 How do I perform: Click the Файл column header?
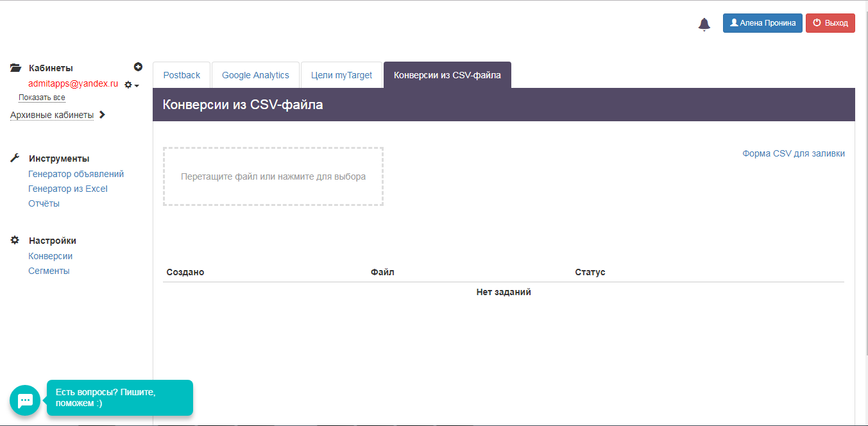tap(382, 272)
